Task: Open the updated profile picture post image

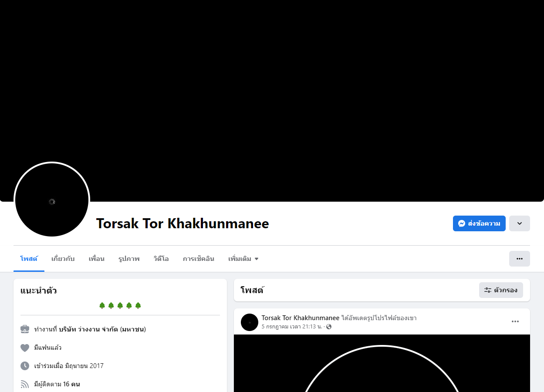Action: [x=382, y=363]
